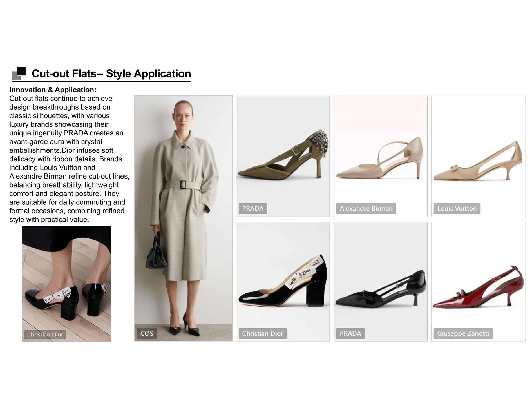Select the olive crystal-embellished Prada pump image
Screen dimensions: 532x399
coord(283,156)
